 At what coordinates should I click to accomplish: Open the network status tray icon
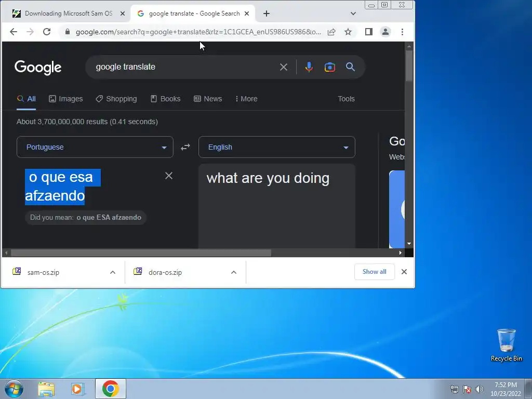click(454, 389)
